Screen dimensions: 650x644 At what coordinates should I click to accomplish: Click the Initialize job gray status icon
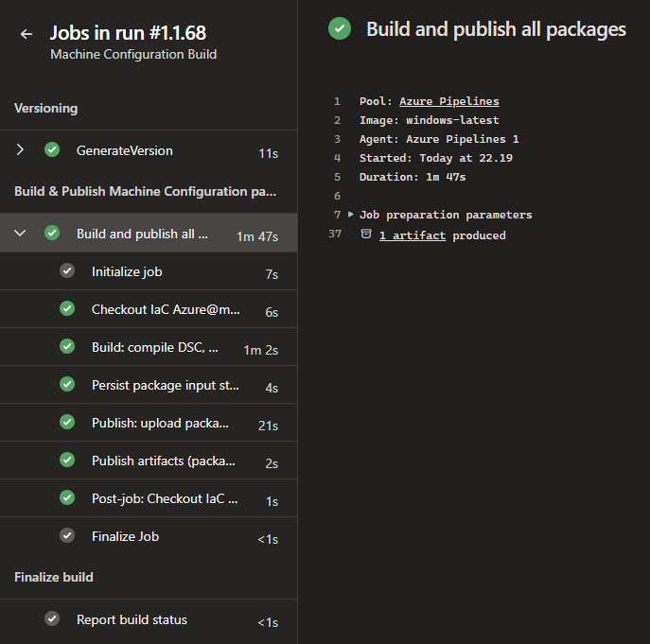(67, 270)
